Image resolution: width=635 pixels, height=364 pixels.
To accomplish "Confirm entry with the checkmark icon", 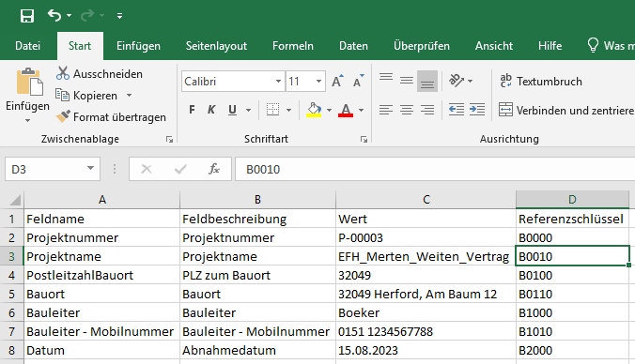I will pyautogui.click(x=180, y=169).
